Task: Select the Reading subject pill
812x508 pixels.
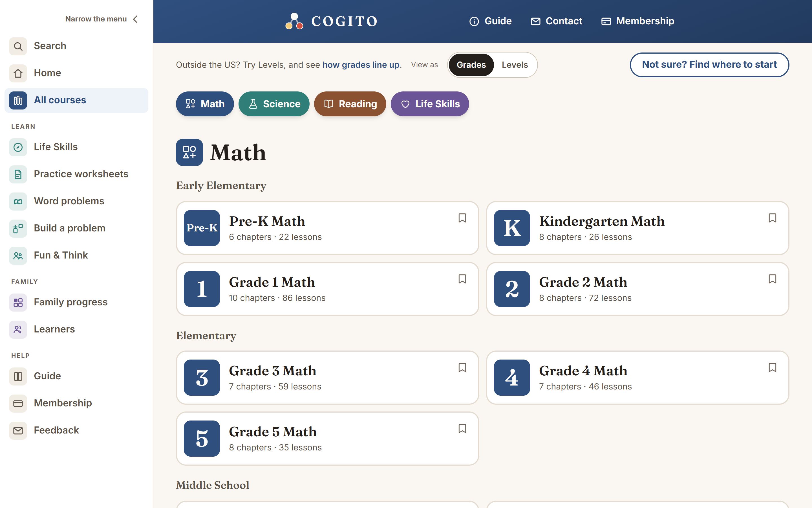Action: pos(350,104)
